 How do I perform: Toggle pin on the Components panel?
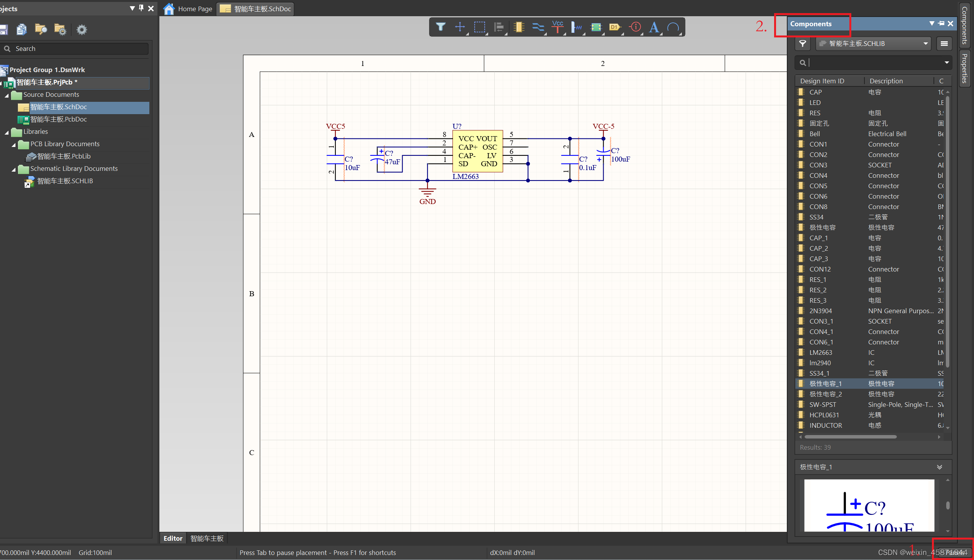[941, 24]
